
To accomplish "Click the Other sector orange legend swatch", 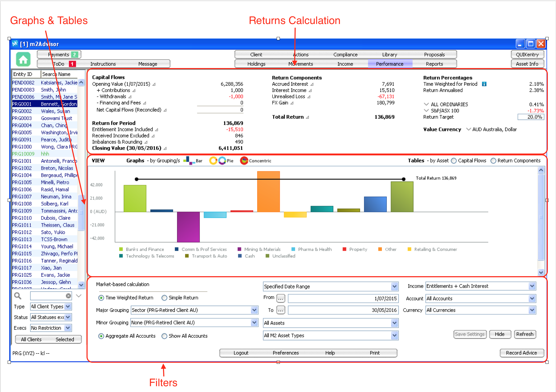I will [x=380, y=249].
